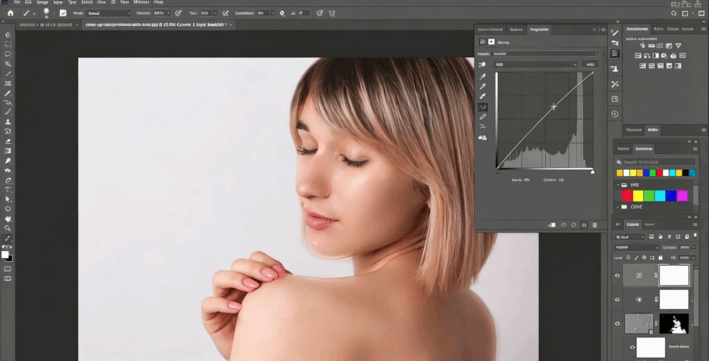Screen dimensions: 709x361
Task: Switch to the Adjustments panel tab
Action: [637, 29]
